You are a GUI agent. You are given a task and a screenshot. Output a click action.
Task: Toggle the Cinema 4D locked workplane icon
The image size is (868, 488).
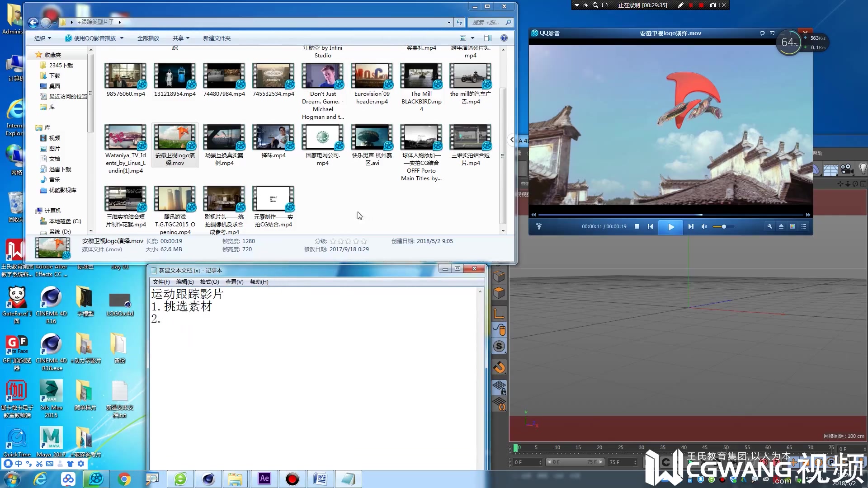pyautogui.click(x=499, y=387)
